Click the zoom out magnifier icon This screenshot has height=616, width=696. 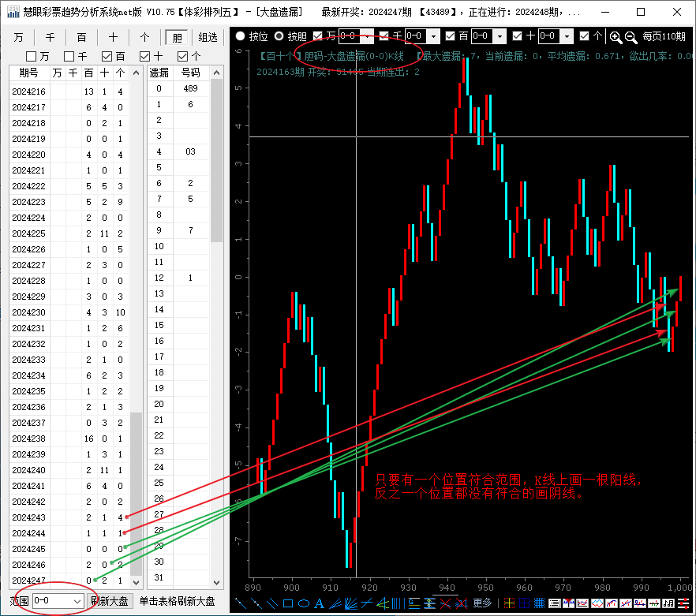[631, 36]
